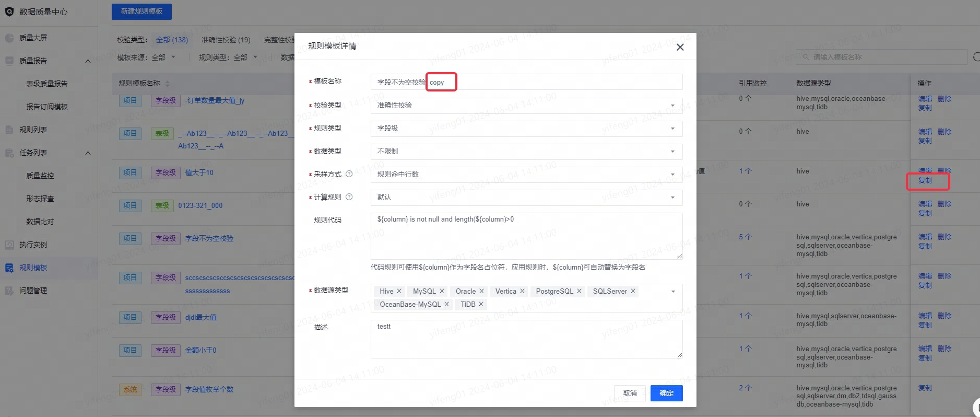
Task: Remove the TiDB data source tag
Action: coord(481,304)
